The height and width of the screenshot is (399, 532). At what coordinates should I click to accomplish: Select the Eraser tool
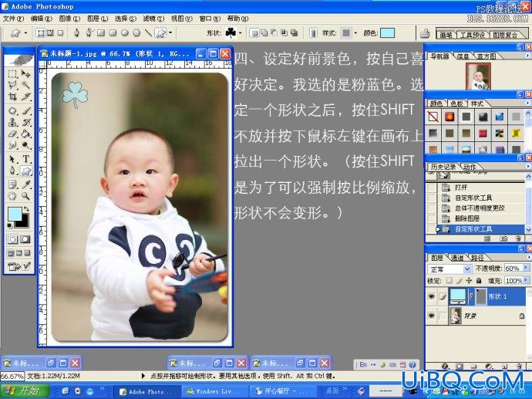[x=12, y=134]
